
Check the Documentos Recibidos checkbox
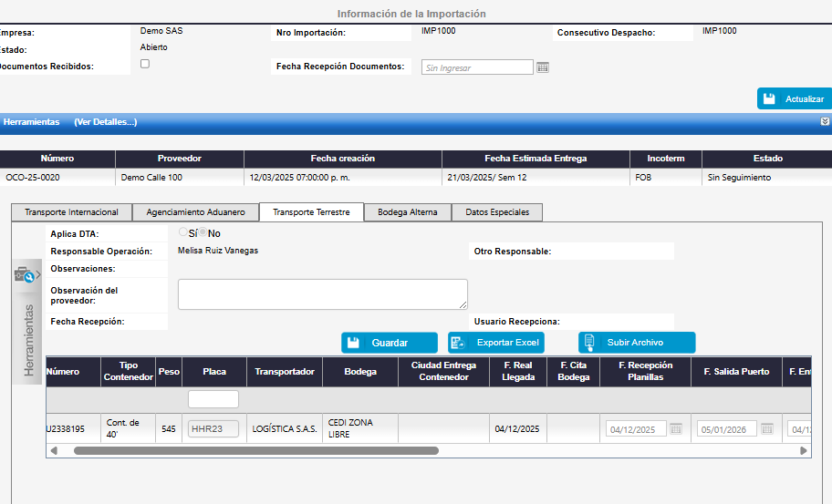point(145,64)
